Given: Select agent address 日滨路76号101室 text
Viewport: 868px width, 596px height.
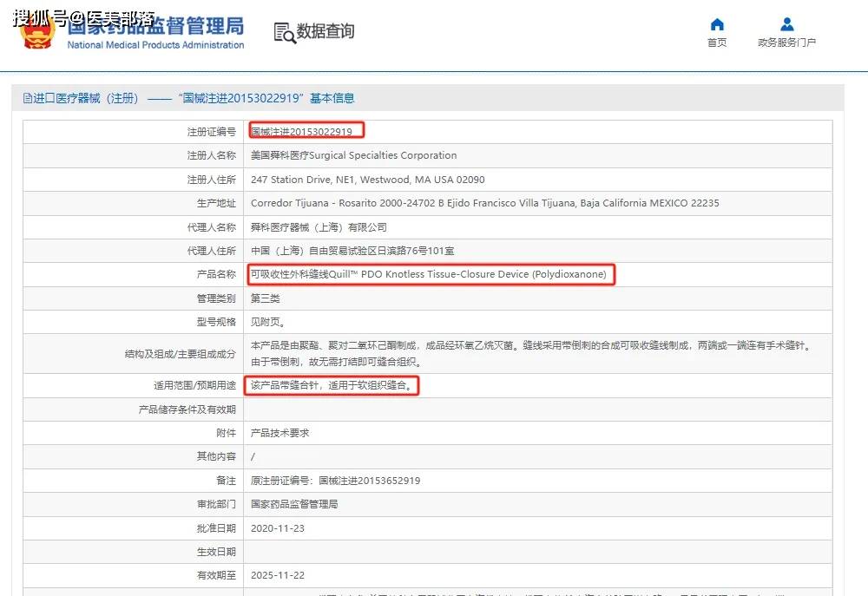Looking at the screenshot, I should click(x=352, y=251).
